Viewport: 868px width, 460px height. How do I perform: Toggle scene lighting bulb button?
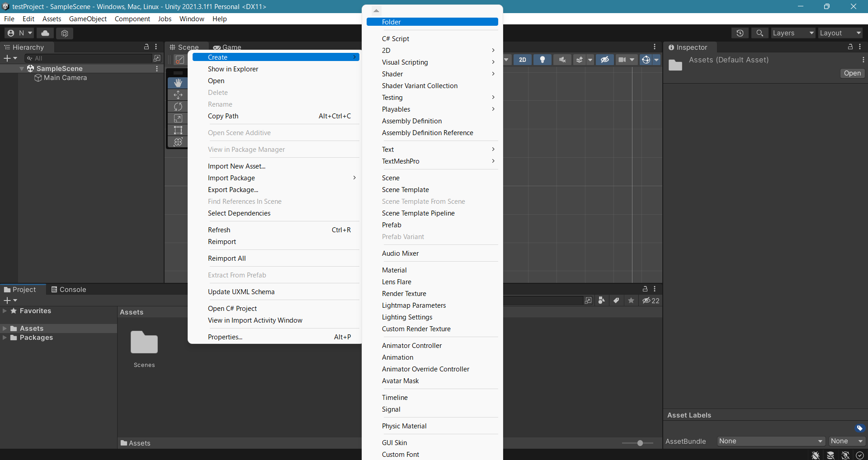(x=542, y=60)
